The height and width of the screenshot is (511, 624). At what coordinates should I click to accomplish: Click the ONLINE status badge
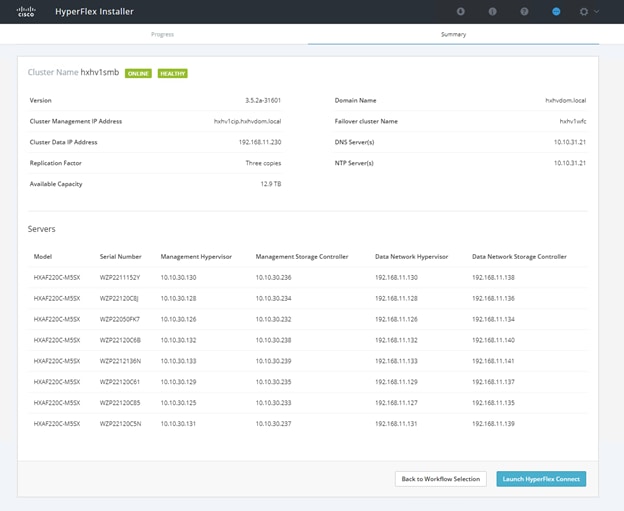[x=138, y=74]
